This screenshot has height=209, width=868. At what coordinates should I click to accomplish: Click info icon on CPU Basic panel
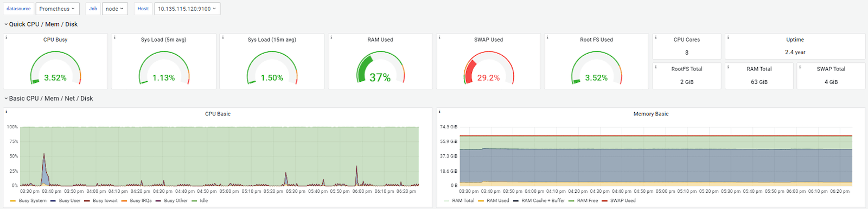[x=6, y=112]
